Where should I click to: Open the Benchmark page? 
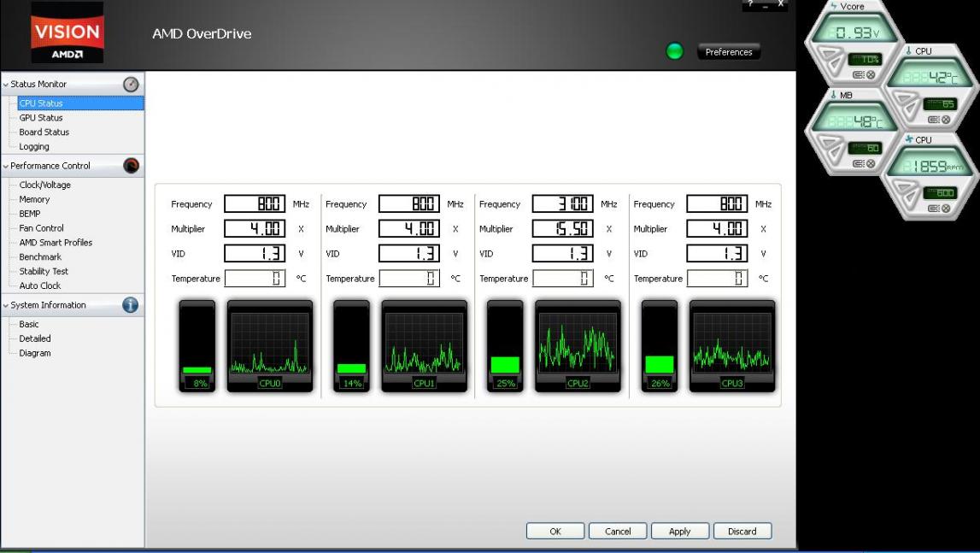click(x=40, y=257)
